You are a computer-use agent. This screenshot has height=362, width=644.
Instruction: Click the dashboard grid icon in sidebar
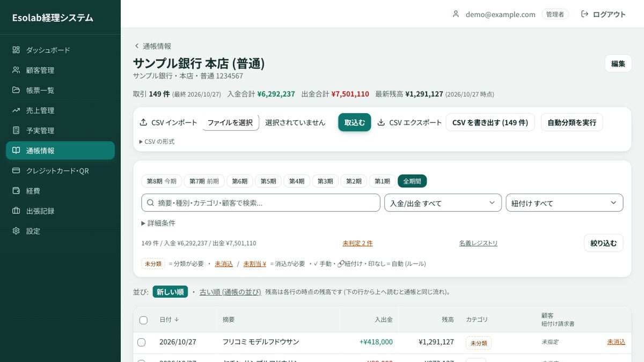16,50
